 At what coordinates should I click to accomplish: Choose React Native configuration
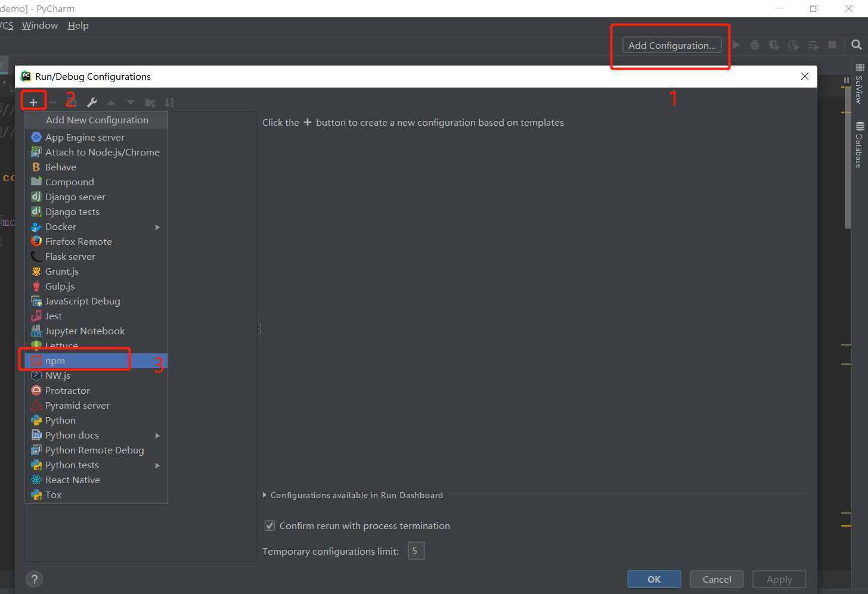click(x=96, y=480)
